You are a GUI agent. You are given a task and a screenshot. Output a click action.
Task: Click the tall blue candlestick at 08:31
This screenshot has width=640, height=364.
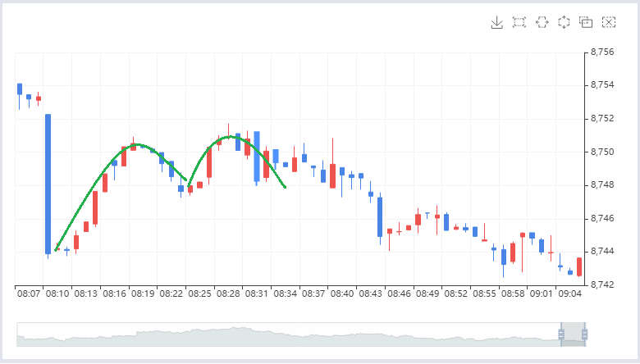pos(257,157)
